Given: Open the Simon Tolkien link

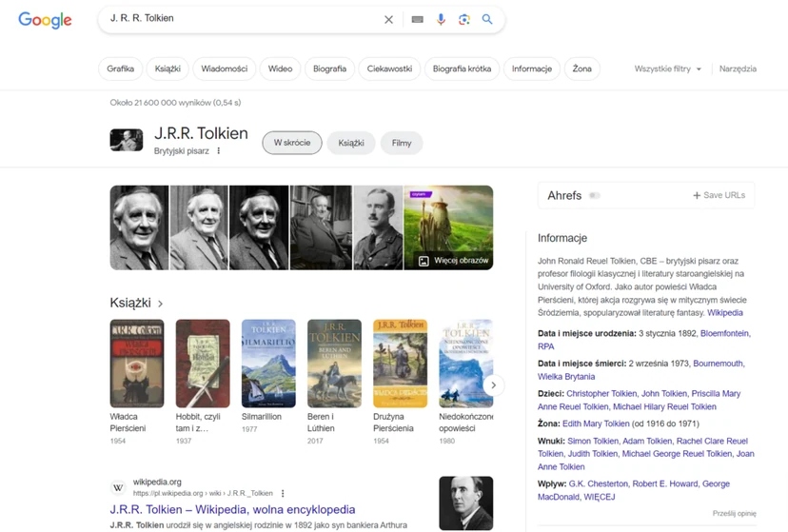Looking at the screenshot, I should (x=593, y=441).
